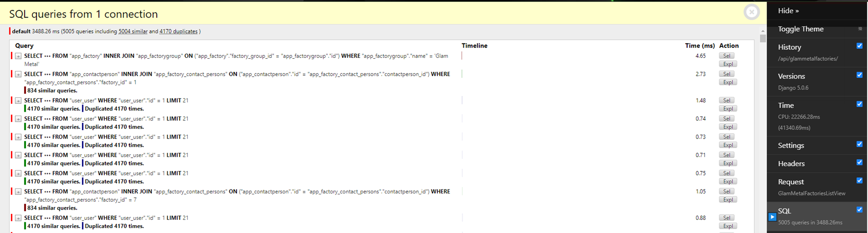Click Expl for the 0.75 ms query
868x233 pixels.
[728, 181]
